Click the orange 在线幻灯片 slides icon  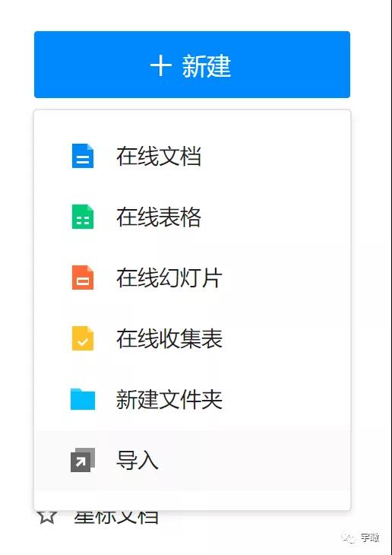tap(83, 277)
